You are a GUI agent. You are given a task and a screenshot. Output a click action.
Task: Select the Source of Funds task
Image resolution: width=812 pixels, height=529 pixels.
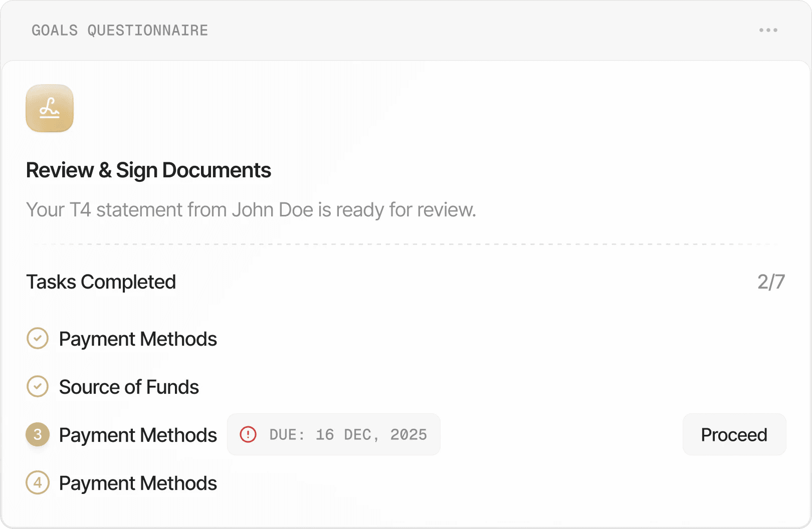(x=129, y=387)
